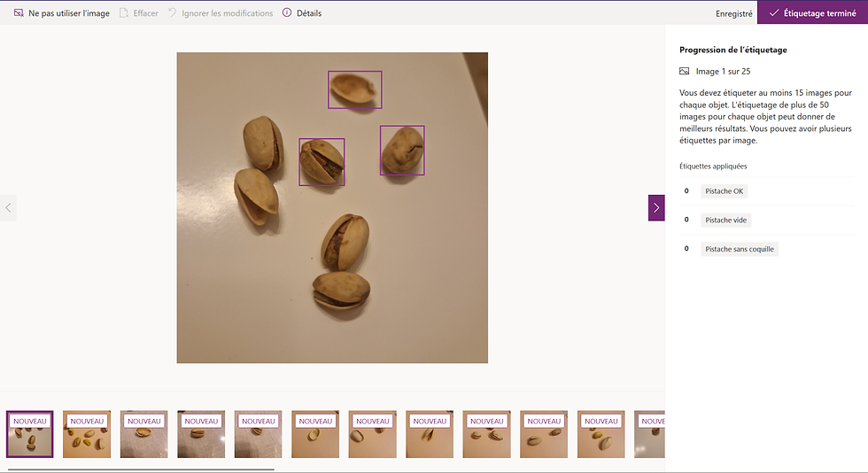Open the Détails info icon
The height and width of the screenshot is (473, 868).
[x=287, y=12]
